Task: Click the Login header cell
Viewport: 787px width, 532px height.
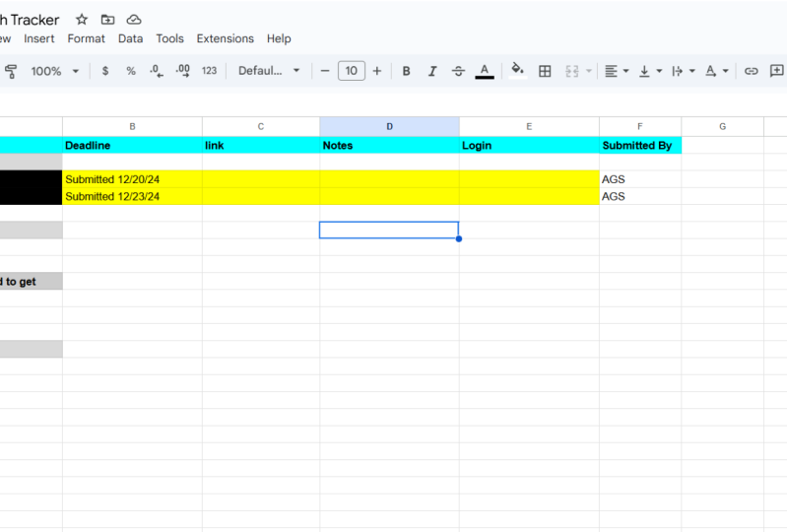Action: point(529,145)
